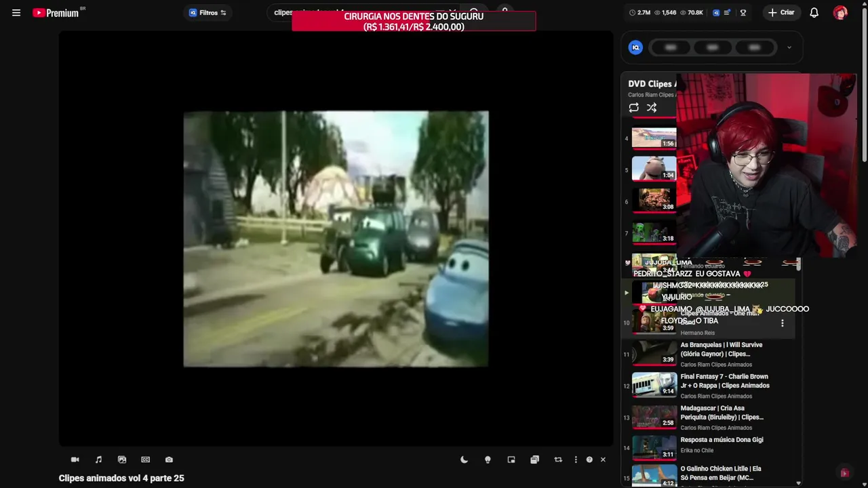Open the Filtros filter button
The width and height of the screenshot is (868, 488).
click(208, 13)
